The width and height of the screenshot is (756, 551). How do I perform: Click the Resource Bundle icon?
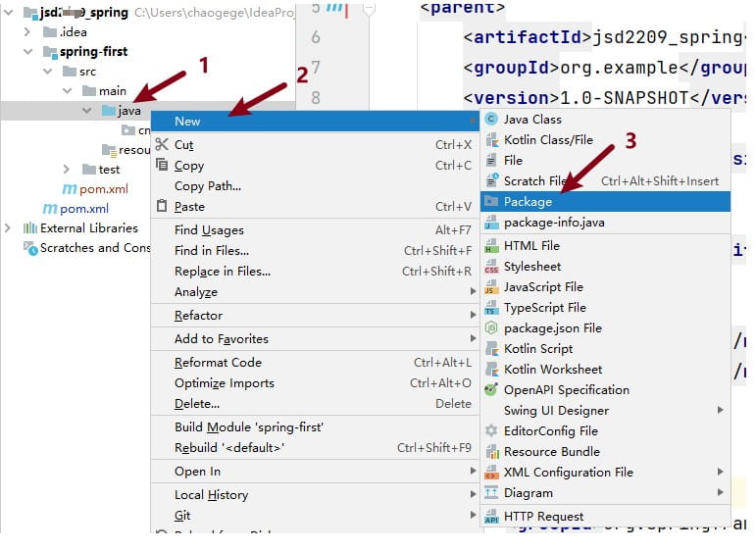pyautogui.click(x=491, y=452)
